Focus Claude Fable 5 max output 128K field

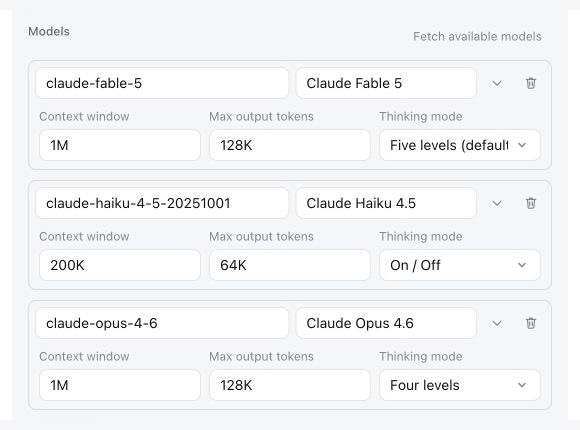[290, 145]
